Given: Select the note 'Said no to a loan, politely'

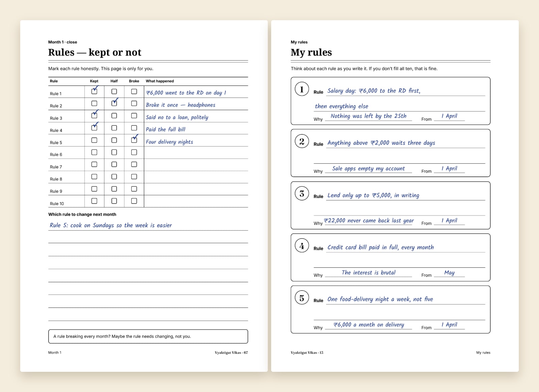Looking at the screenshot, I should [177, 117].
